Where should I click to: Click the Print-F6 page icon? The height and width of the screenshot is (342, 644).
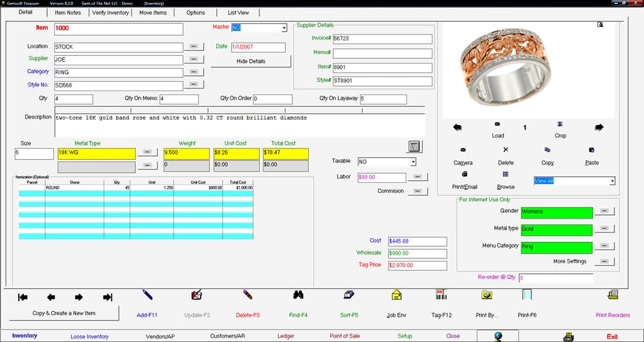click(527, 295)
